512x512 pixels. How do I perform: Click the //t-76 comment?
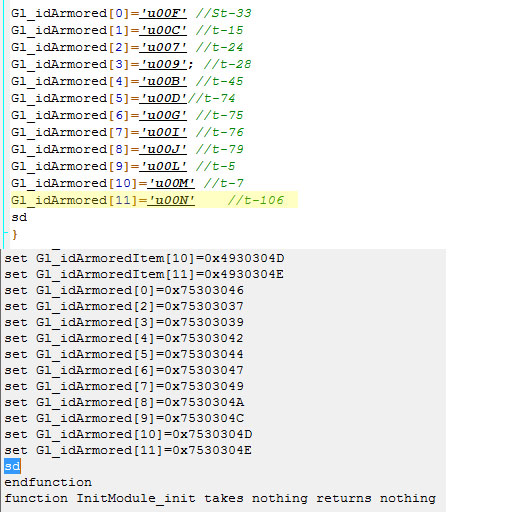pyautogui.click(x=219, y=133)
